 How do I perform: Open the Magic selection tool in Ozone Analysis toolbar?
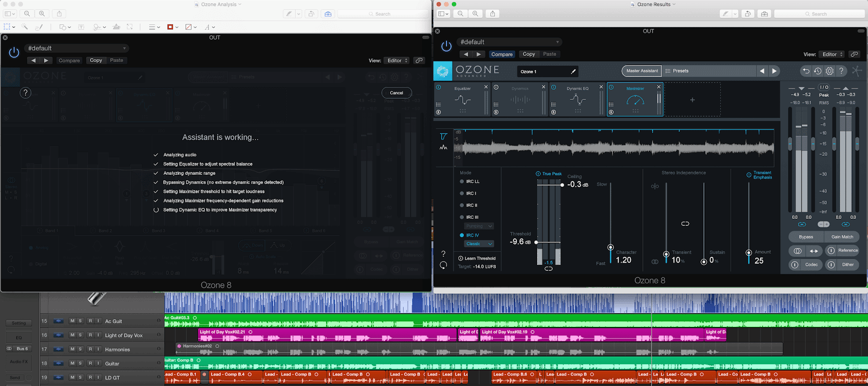25,27
